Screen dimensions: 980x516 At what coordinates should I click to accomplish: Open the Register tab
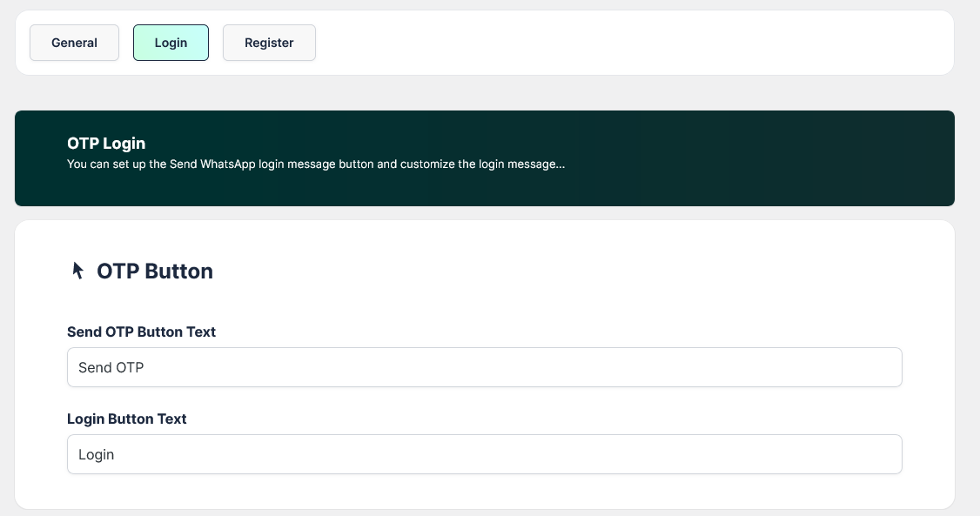click(x=269, y=43)
